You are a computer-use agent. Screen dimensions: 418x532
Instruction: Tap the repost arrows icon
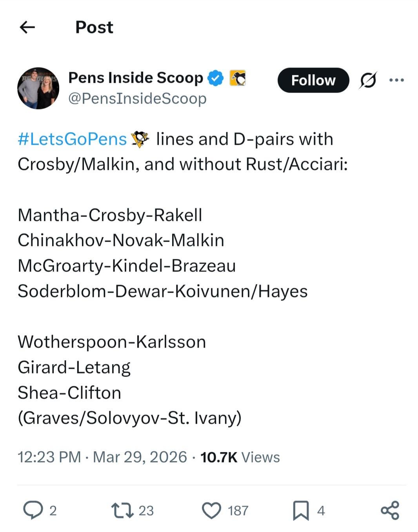(122, 510)
